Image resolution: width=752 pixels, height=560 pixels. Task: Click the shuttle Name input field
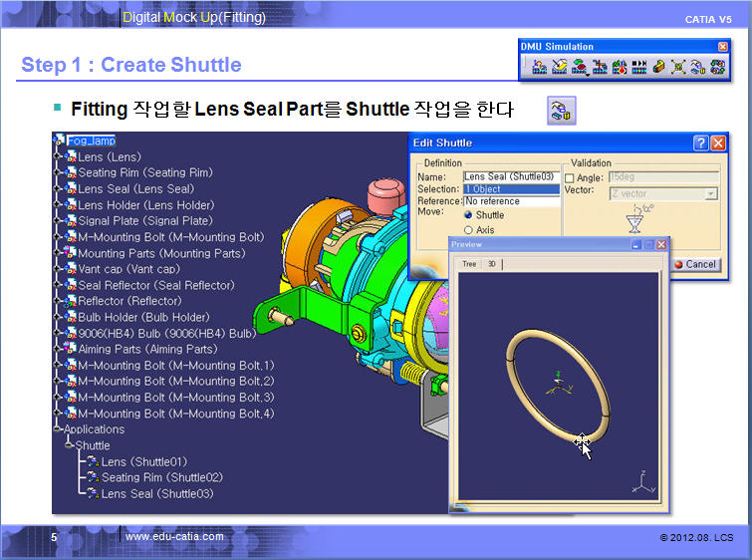(x=509, y=176)
